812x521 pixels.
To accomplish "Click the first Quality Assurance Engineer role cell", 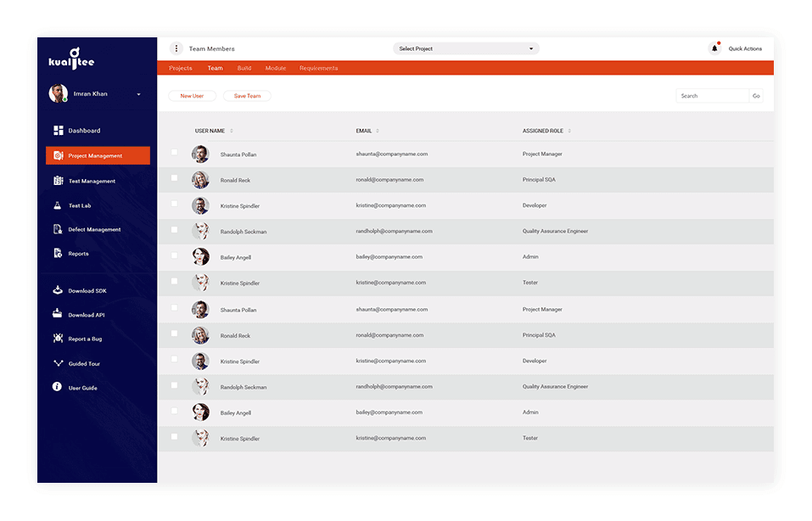I will click(x=555, y=231).
